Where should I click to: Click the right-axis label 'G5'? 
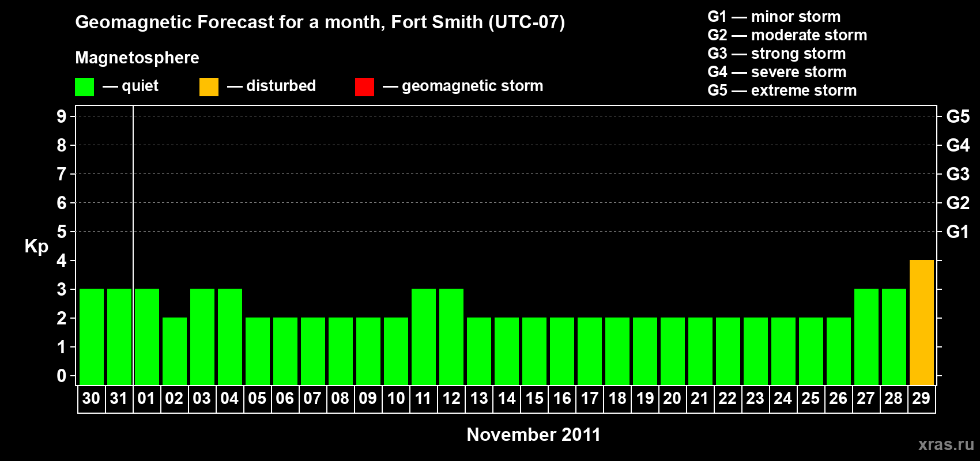pos(958,116)
